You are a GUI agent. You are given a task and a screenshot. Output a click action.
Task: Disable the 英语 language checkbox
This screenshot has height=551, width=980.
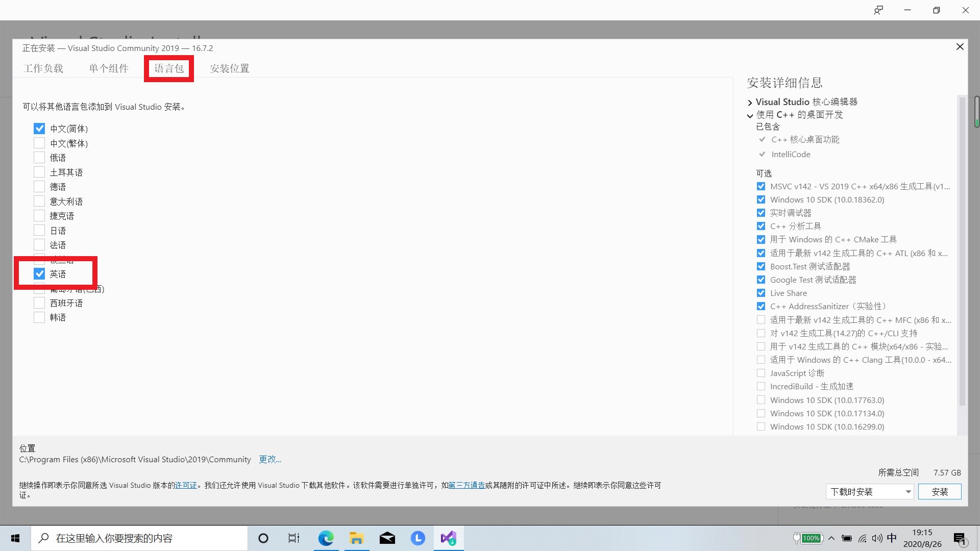(39, 274)
